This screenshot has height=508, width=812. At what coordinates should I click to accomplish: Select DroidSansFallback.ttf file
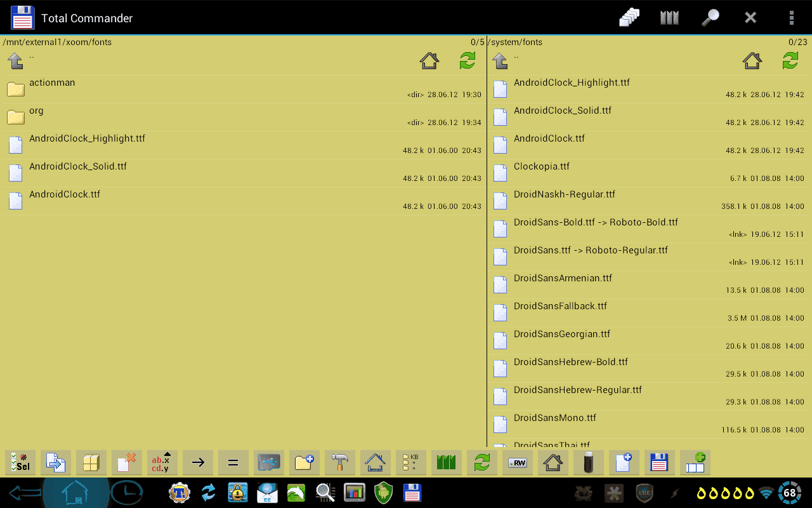(650, 312)
